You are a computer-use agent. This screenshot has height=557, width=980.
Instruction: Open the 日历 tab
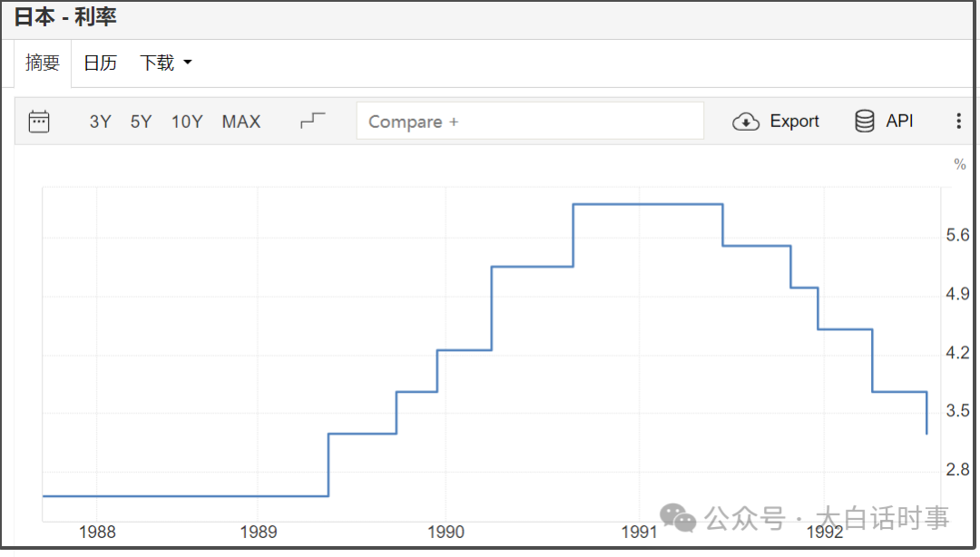coord(100,64)
